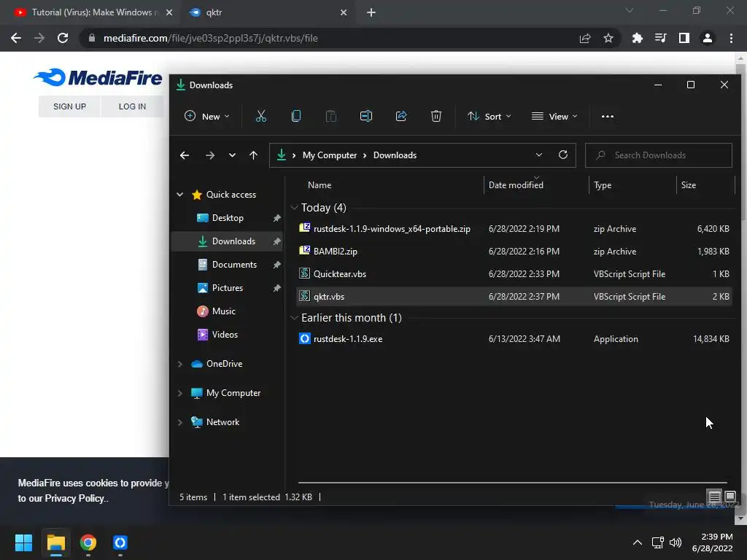The height and width of the screenshot is (560, 747).
Task: Show hidden system tray icons
Action: [x=638, y=542]
